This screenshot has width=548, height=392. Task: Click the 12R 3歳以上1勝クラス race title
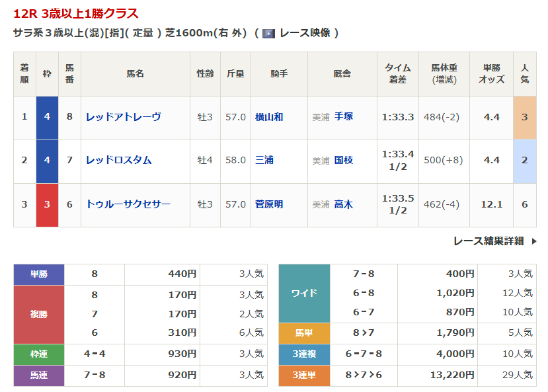coord(76,13)
